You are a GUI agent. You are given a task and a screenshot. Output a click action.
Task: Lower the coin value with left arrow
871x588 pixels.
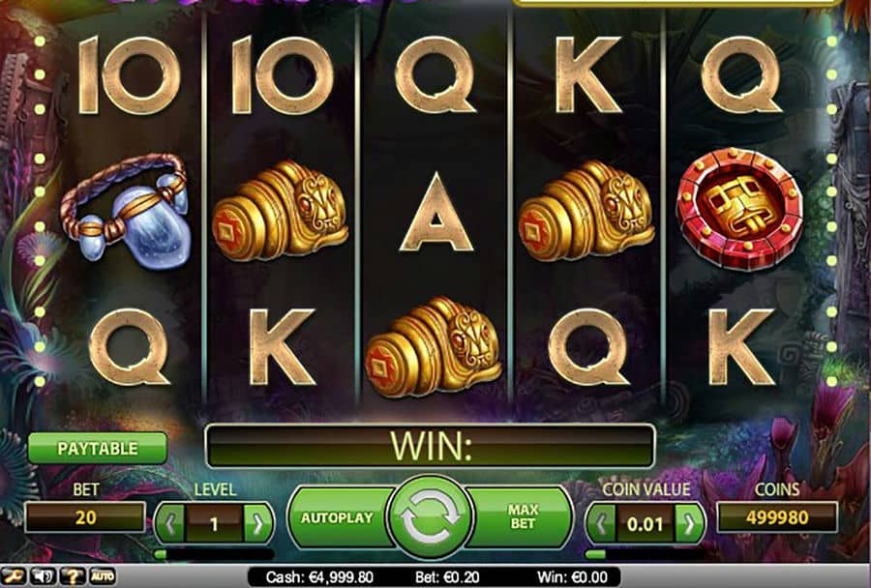click(602, 523)
